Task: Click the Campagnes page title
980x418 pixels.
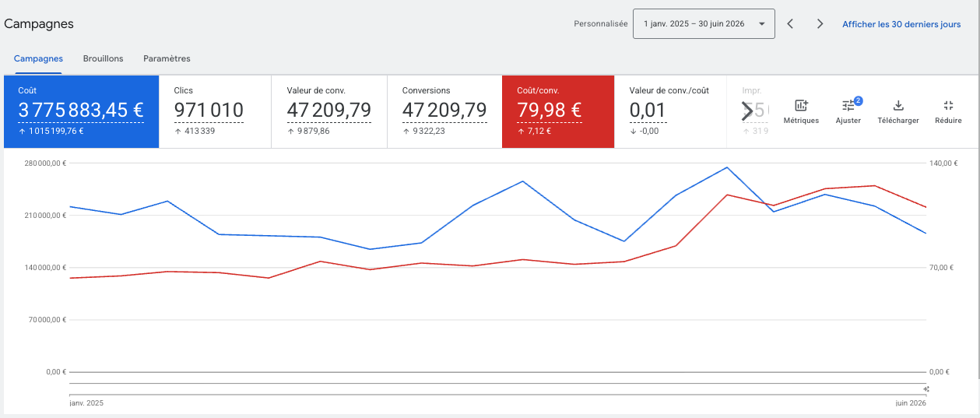Action: point(39,24)
